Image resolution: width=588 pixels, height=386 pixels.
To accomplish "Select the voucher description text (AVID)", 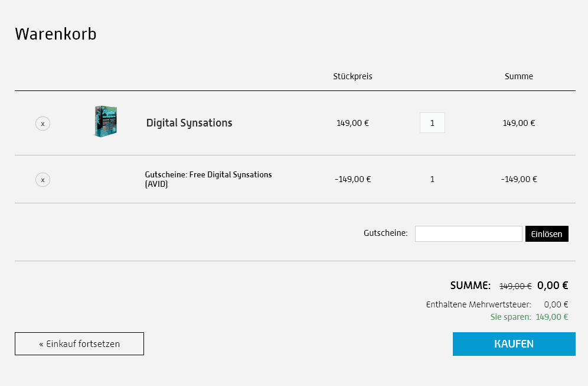I will [208, 179].
